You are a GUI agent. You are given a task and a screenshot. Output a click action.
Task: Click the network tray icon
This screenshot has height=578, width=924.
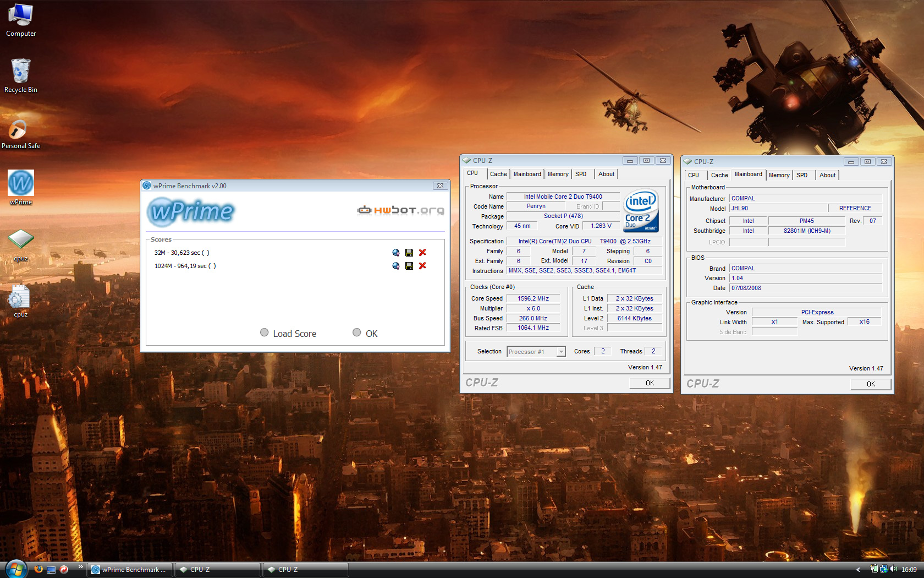(x=883, y=569)
